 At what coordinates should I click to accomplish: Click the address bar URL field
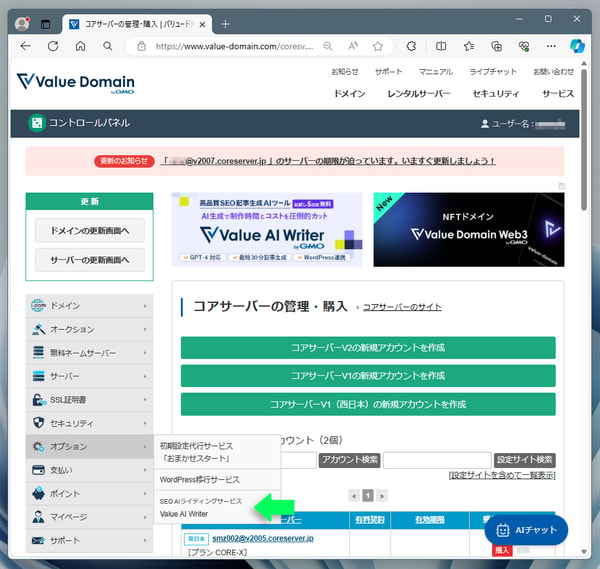(234, 46)
